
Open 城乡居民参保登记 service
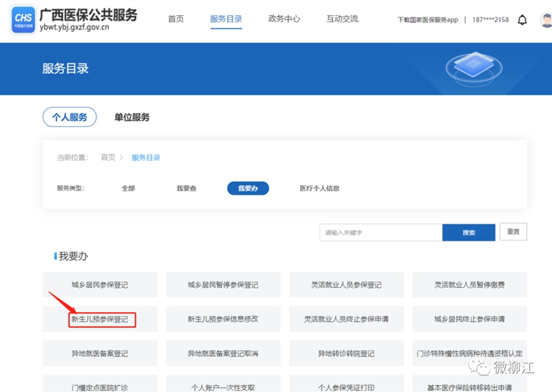(99, 284)
